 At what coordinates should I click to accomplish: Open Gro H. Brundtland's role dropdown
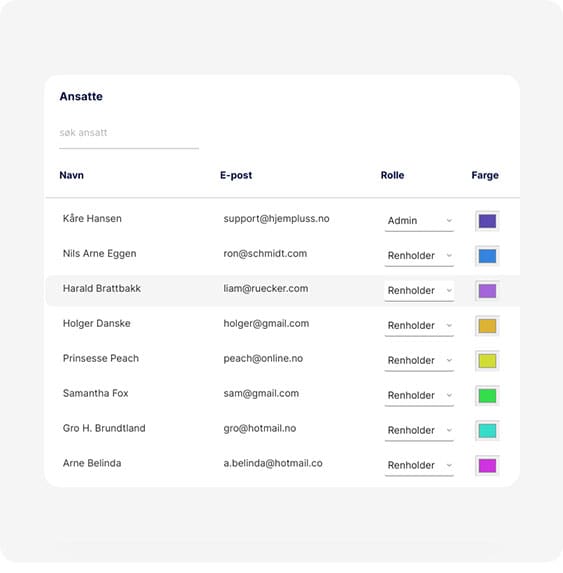click(419, 430)
